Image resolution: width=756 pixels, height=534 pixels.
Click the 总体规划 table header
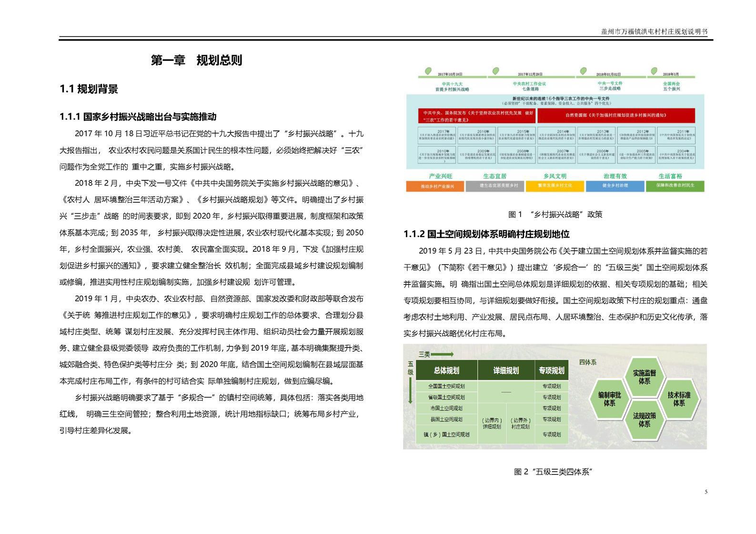click(446, 370)
